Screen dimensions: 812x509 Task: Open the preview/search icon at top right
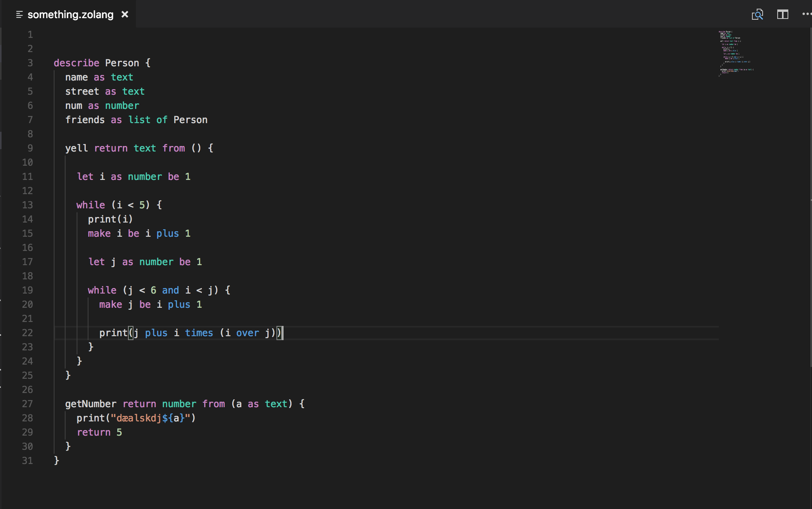click(x=757, y=15)
